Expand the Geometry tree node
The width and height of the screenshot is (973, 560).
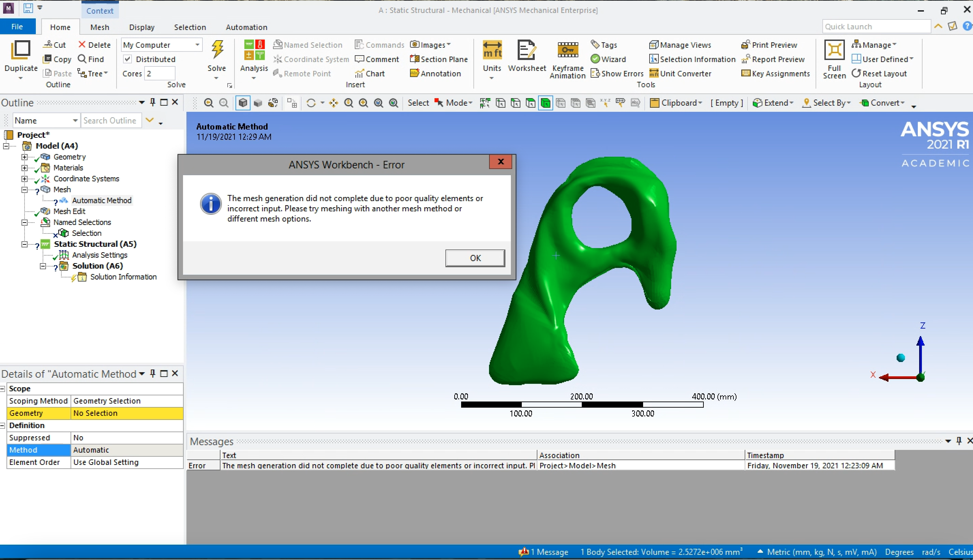click(25, 157)
